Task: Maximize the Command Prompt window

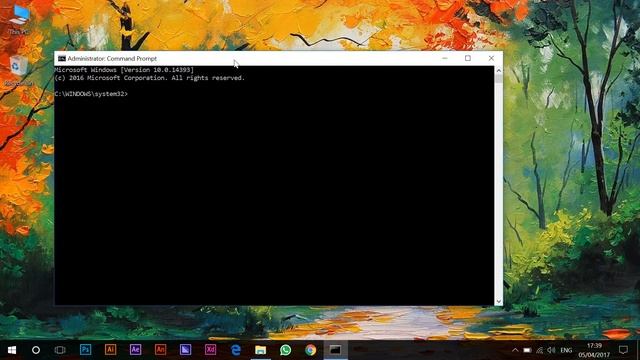Action: [468, 58]
